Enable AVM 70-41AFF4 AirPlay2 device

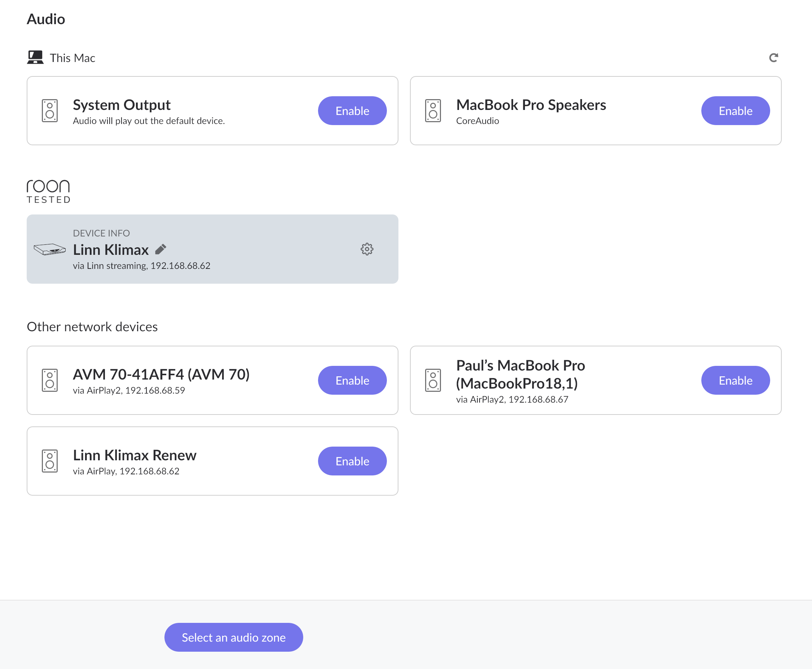click(x=352, y=380)
